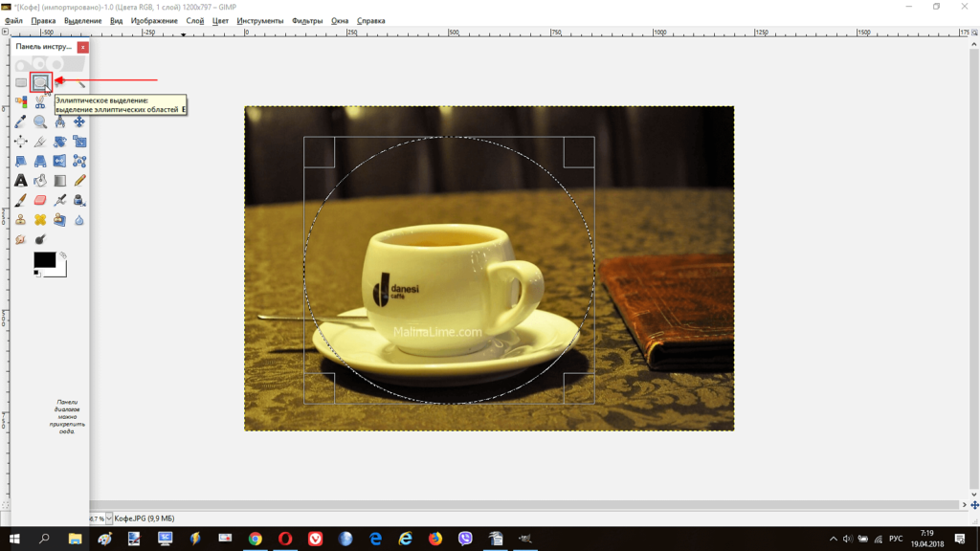Select the Color picker eyedropper tool
The height and width of the screenshot is (551, 980).
point(20,121)
